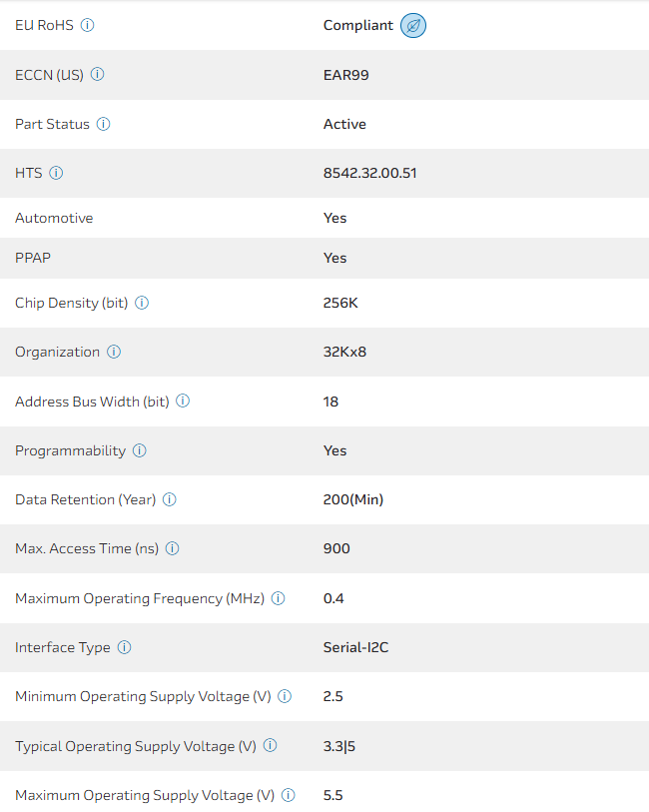649x812 pixels.
Task: Click the Maximum Operating Supply Voltage info icon
Action: coord(289,795)
